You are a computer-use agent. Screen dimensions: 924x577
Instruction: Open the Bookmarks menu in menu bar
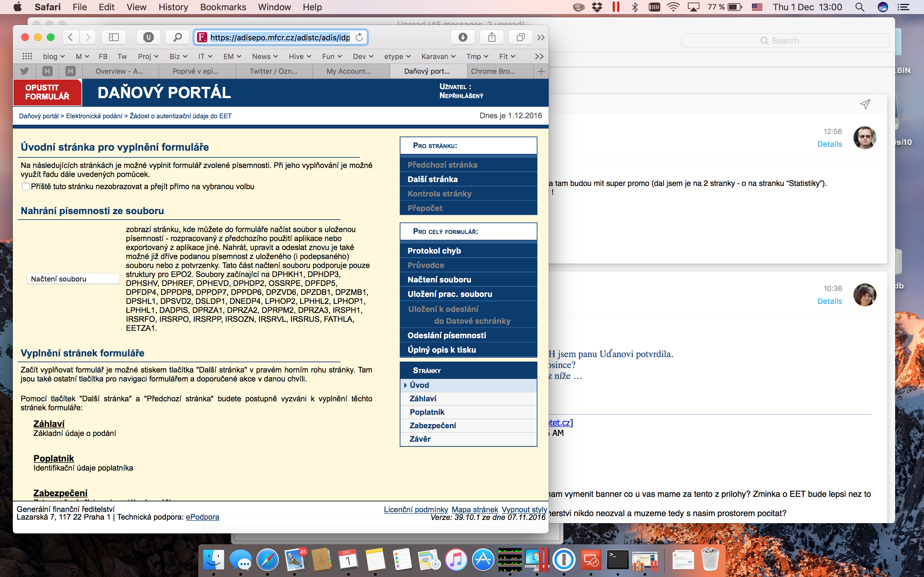pyautogui.click(x=223, y=7)
